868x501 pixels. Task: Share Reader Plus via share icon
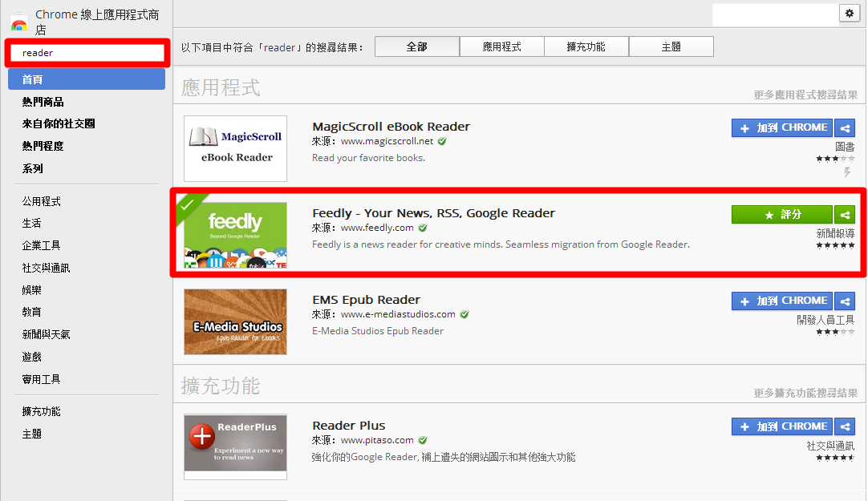[x=845, y=427]
